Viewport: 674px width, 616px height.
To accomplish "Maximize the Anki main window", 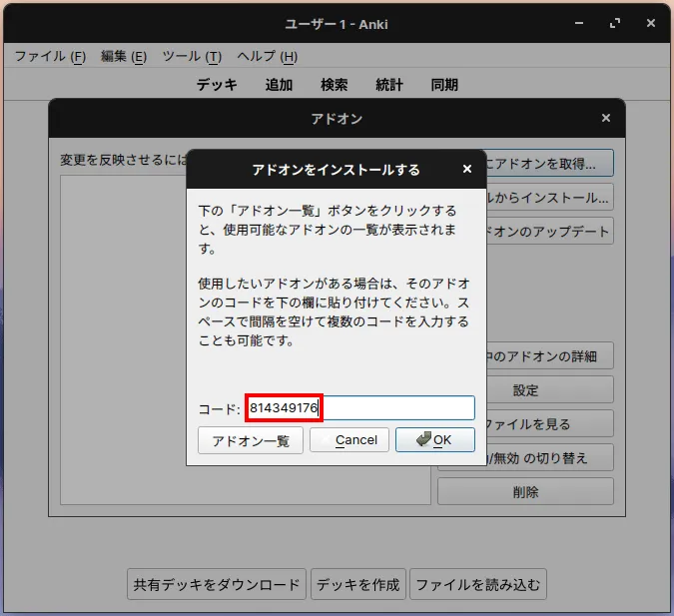I will [x=615, y=23].
